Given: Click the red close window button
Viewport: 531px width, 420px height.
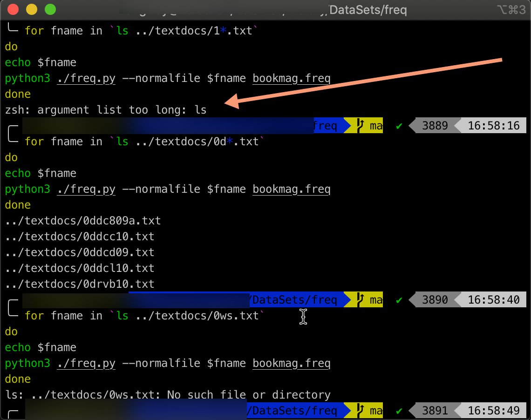Looking at the screenshot, I should pos(14,9).
